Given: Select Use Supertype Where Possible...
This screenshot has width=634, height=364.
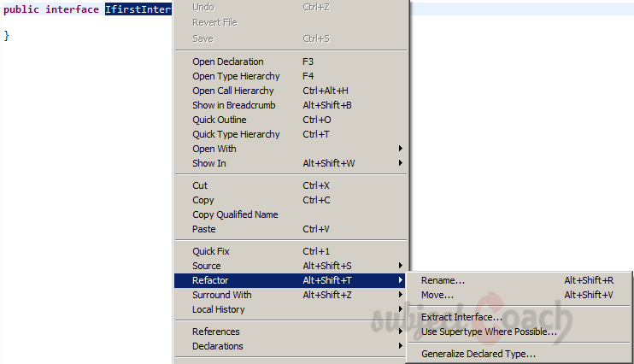Looking at the screenshot, I should pos(519,332).
